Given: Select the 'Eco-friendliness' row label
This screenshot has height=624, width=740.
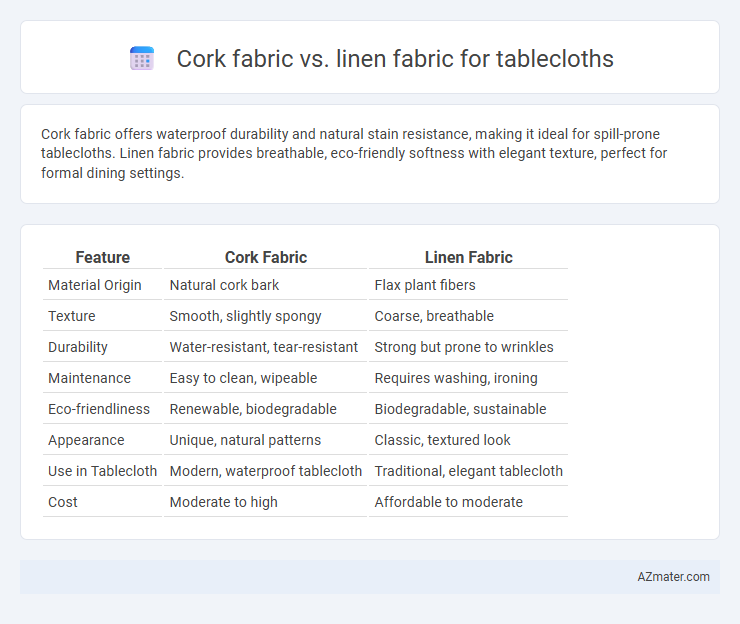Looking at the screenshot, I should 99,409.
